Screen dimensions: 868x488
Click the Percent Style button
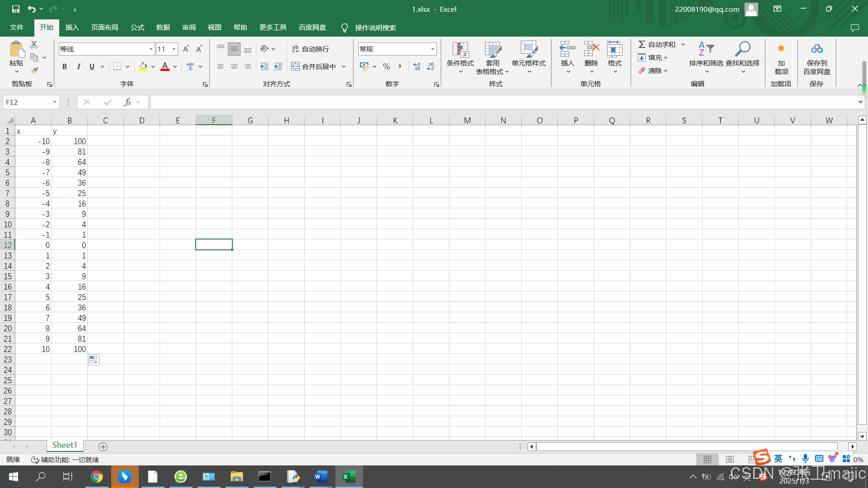[386, 66]
